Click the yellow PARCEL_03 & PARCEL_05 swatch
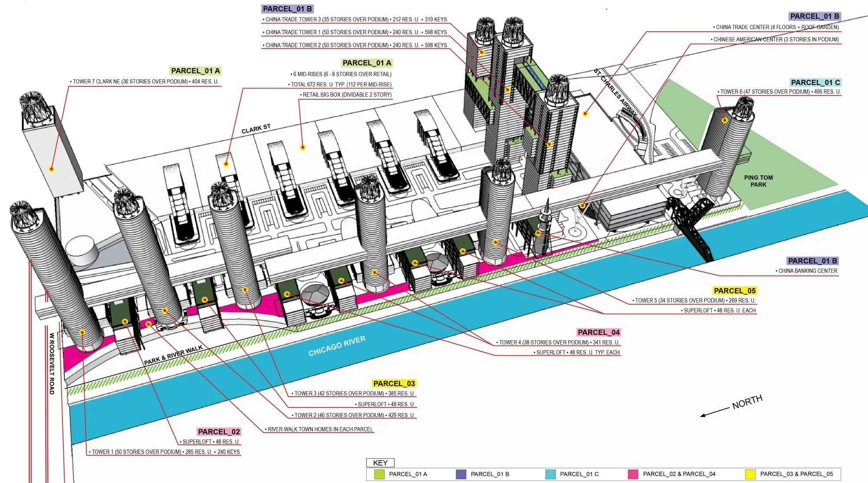Screen dimensions: 868x483 point(750,474)
